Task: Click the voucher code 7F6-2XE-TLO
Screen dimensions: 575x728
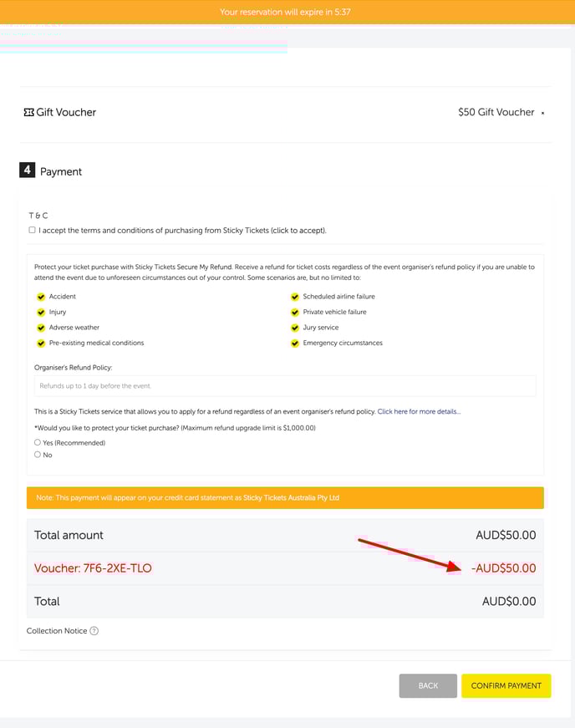Action: tap(93, 568)
